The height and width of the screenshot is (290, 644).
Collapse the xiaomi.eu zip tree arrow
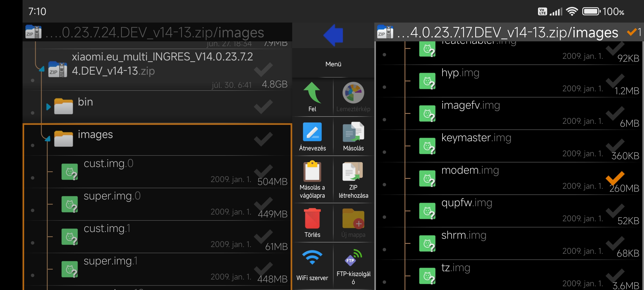42,69
